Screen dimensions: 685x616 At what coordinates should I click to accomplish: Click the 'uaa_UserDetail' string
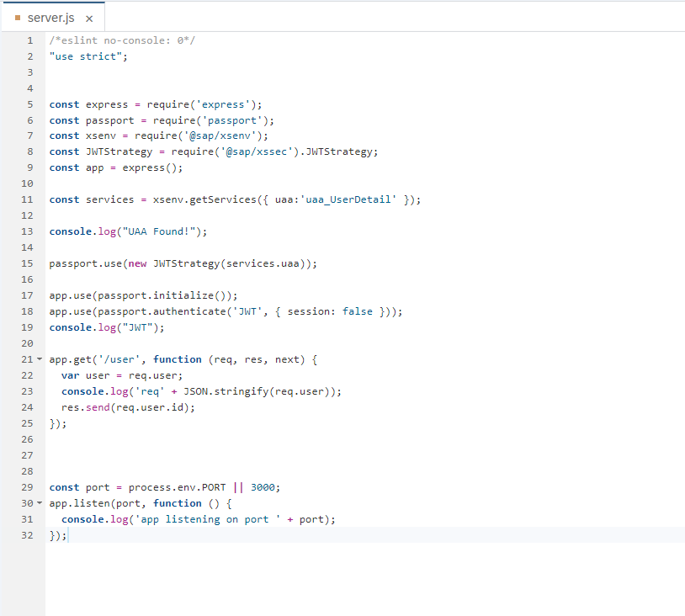click(x=348, y=199)
